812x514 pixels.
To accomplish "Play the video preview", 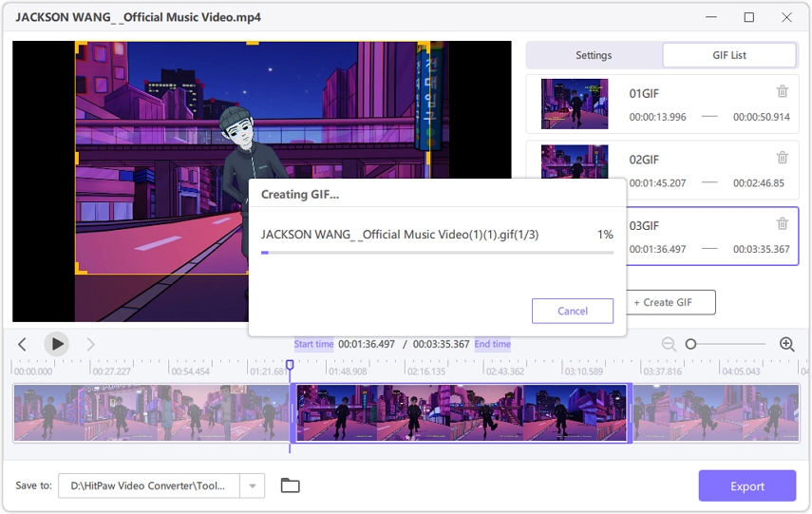I will click(x=56, y=344).
